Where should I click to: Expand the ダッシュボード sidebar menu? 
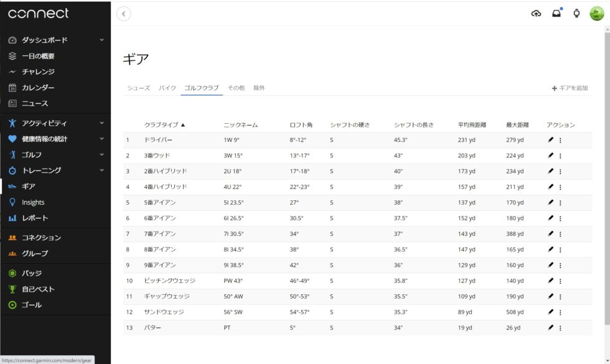click(x=102, y=40)
